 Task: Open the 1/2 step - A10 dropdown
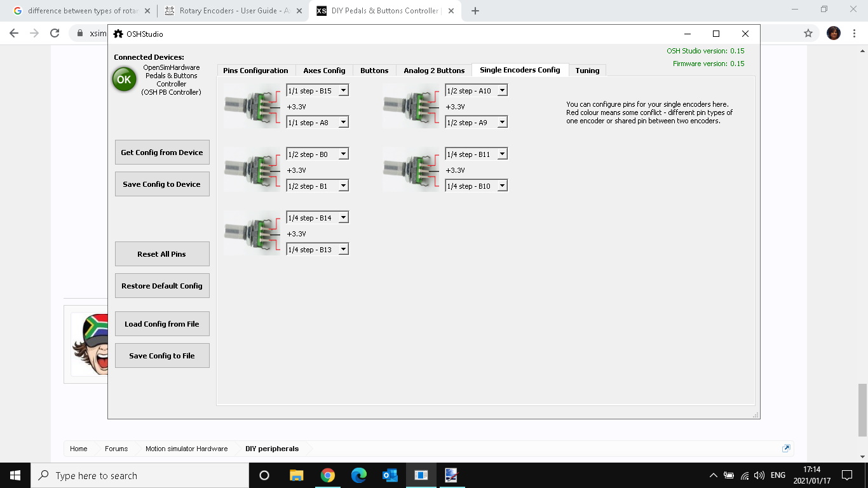pos(476,90)
